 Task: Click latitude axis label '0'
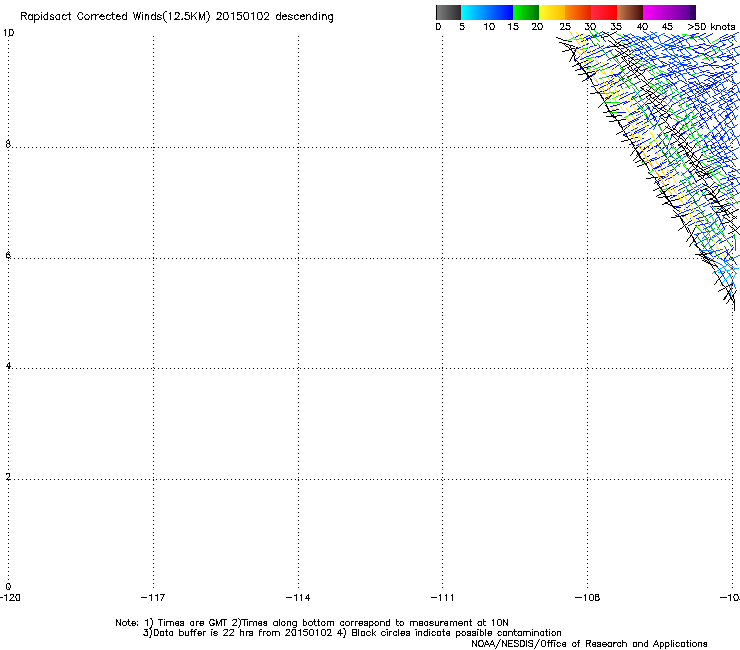point(8,587)
